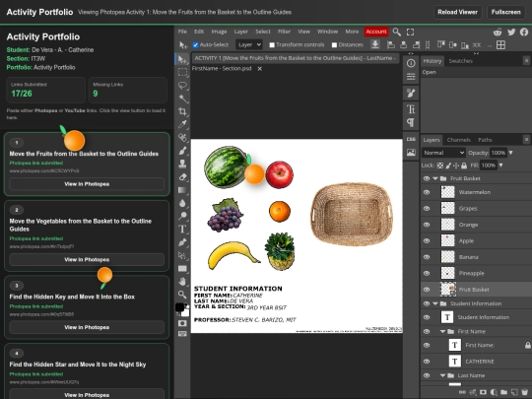This screenshot has height=399, width=532.
Task: Select the Eyedropper tool
Action: [182, 124]
